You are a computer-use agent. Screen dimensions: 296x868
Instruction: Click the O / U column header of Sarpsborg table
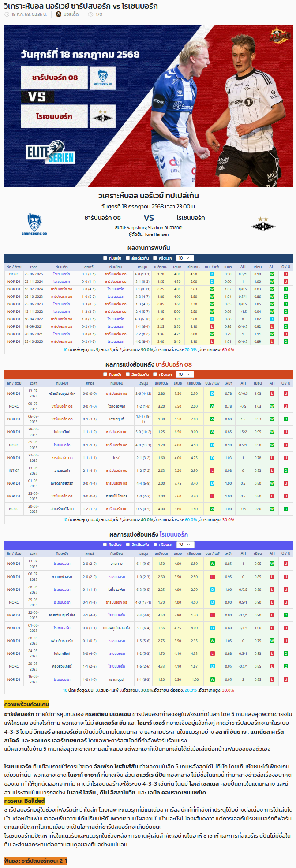point(286,383)
